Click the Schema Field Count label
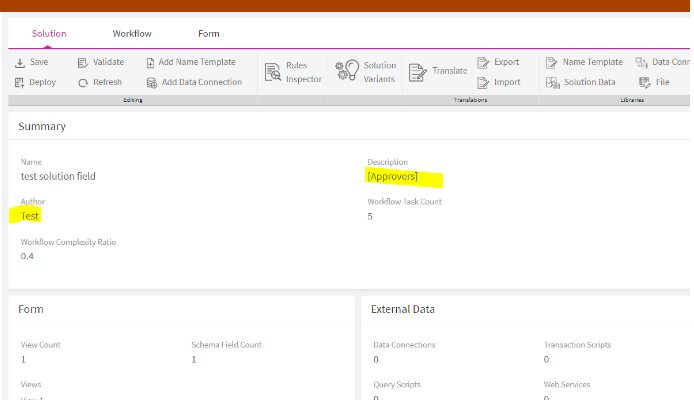This screenshot has height=411, width=694. [x=227, y=345]
